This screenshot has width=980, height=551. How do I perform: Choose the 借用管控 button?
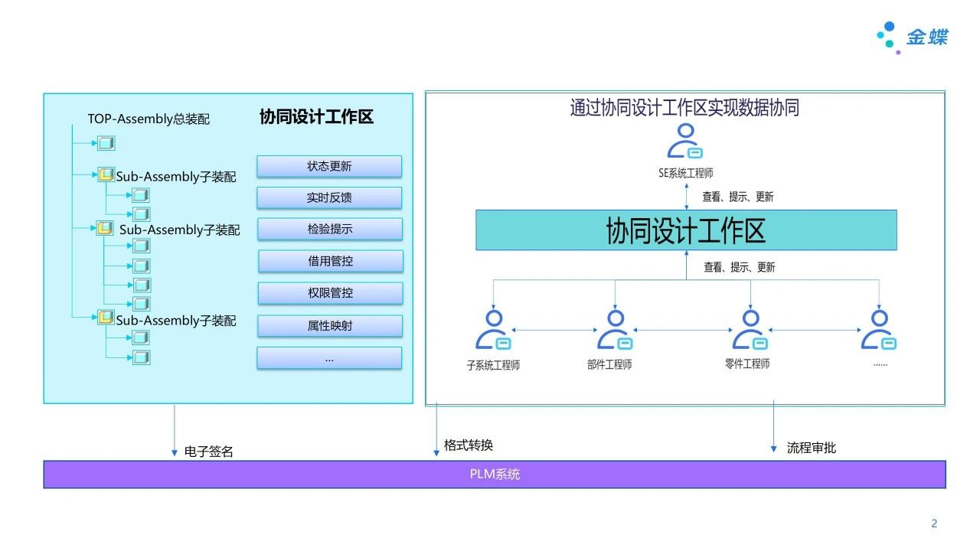[331, 261]
